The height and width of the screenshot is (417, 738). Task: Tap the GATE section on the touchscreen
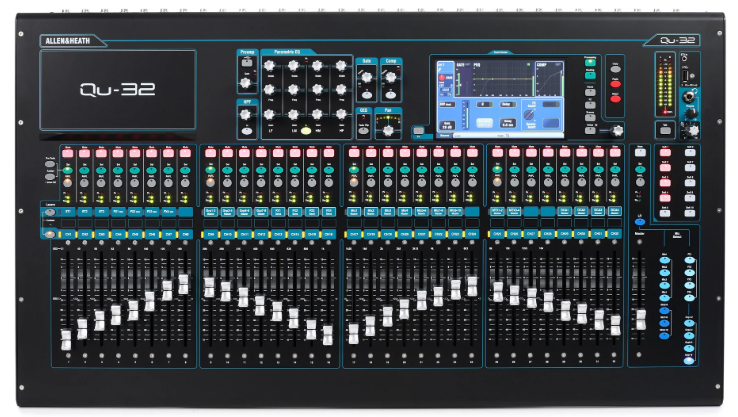[x=463, y=79]
